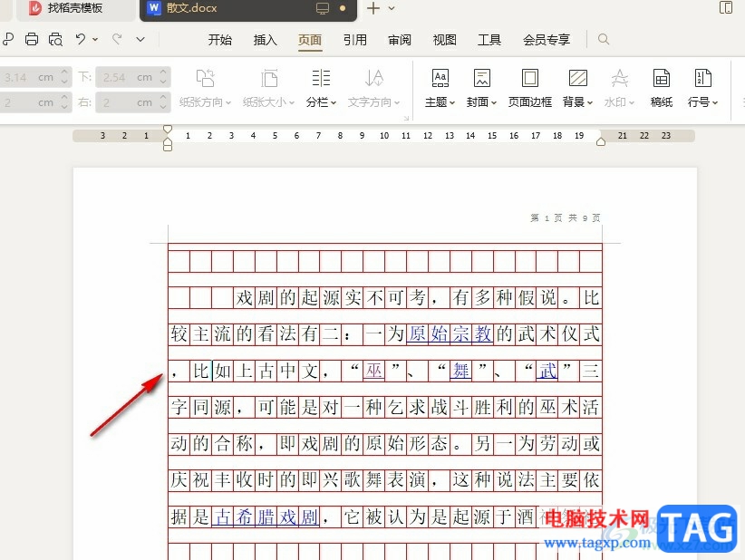Click the search magnifier icon
Viewport: 745px width, 560px height.
pos(604,39)
